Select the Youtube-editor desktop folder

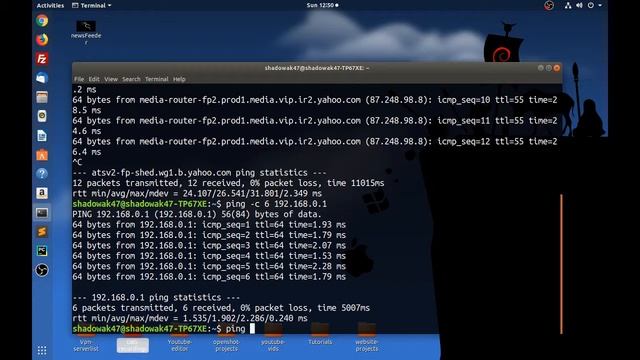click(180, 338)
